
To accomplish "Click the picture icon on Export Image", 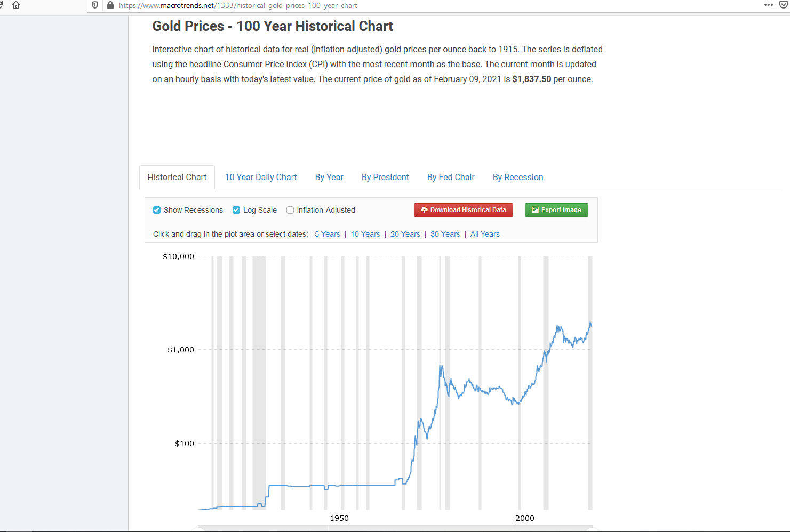I will tap(535, 210).
